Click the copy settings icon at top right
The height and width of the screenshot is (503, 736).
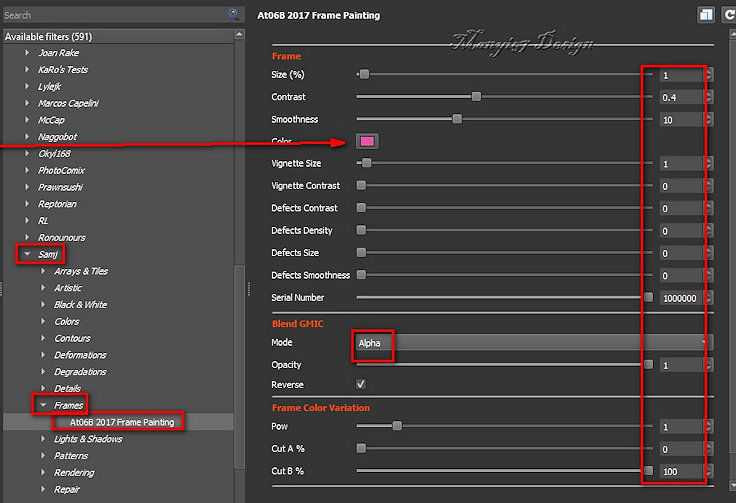[706, 15]
